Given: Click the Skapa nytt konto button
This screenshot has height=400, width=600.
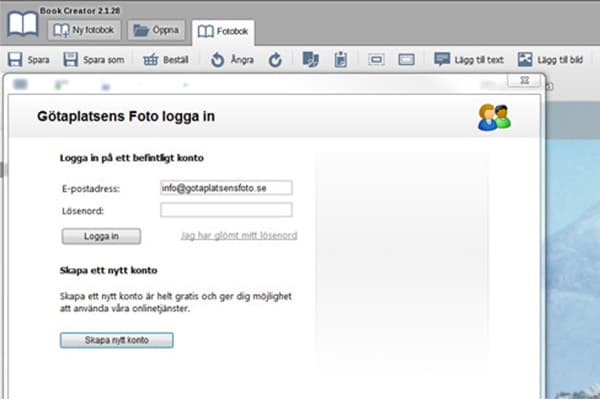Looking at the screenshot, I should point(116,340).
